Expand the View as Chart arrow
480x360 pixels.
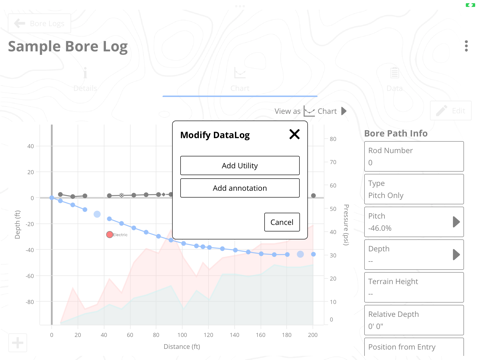click(344, 111)
